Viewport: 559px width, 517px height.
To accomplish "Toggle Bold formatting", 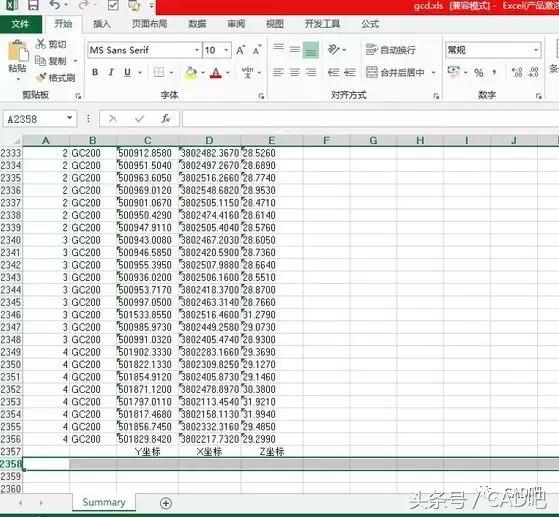I will tap(95, 72).
